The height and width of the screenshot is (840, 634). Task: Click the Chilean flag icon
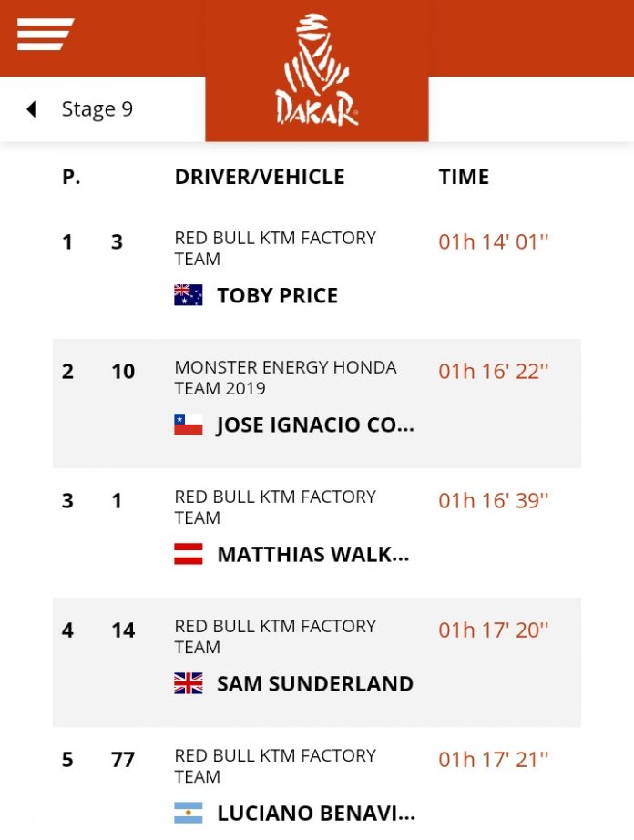point(189,425)
